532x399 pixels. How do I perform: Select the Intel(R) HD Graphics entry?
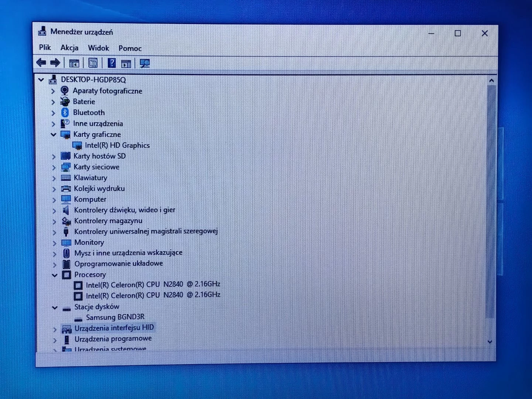[x=117, y=146]
